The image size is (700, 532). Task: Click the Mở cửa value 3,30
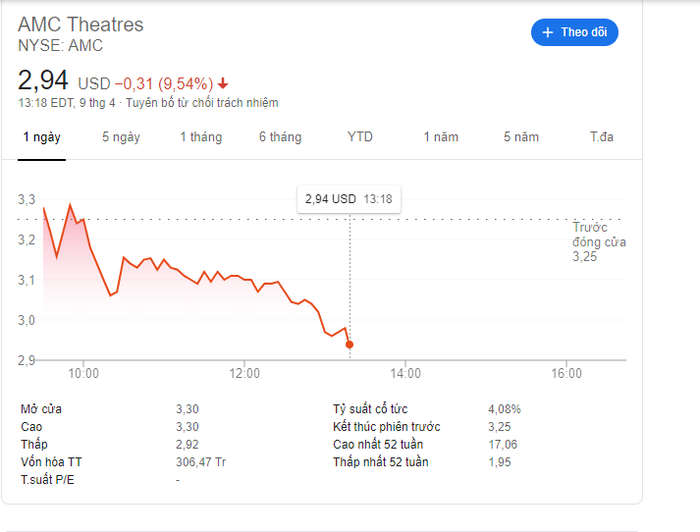tap(187, 409)
